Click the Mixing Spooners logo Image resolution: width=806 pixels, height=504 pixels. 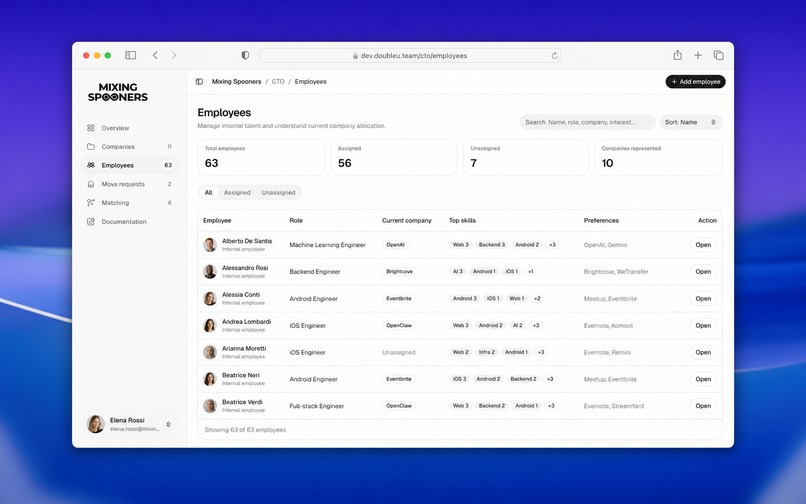118,92
